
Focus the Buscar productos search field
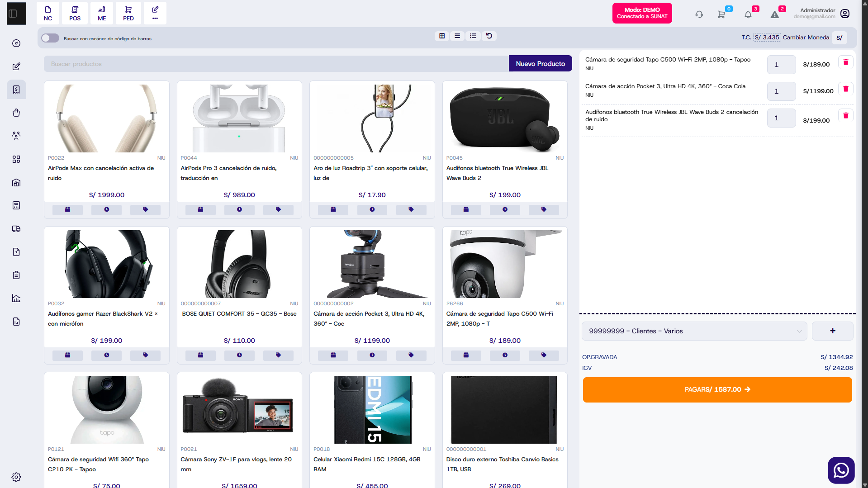click(x=276, y=64)
